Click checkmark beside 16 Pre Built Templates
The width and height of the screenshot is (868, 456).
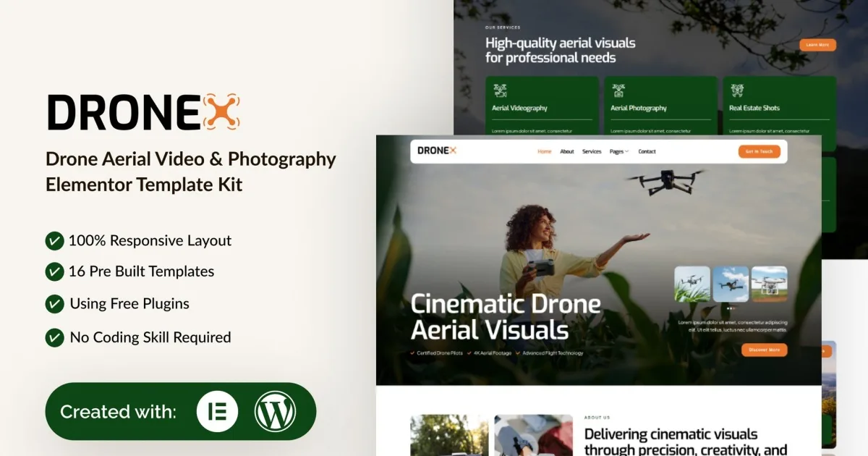pos(54,271)
